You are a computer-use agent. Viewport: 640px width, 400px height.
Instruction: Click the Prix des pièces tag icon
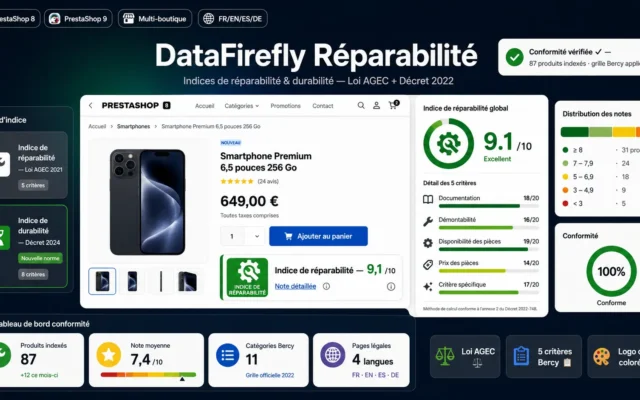click(428, 264)
